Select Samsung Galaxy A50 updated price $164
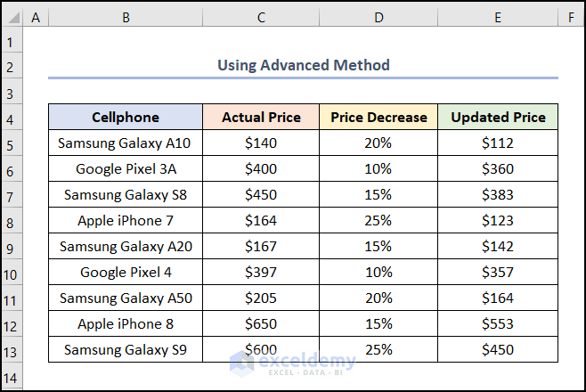Image resolution: width=586 pixels, height=392 pixels. point(498,298)
